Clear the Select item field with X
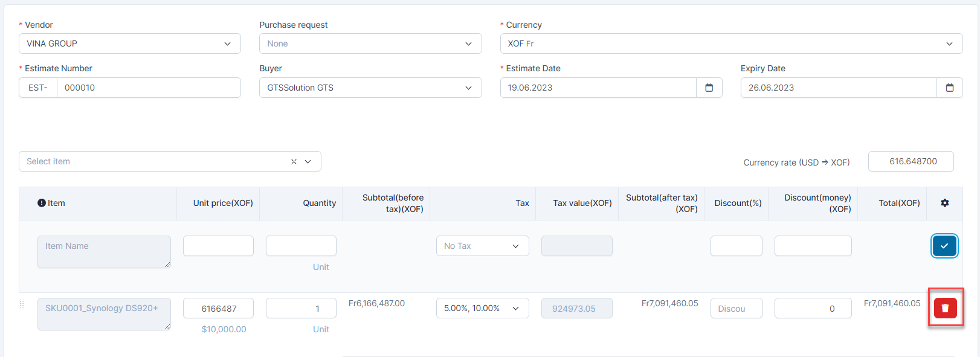Screen dimensions: 980x357 (x=294, y=161)
